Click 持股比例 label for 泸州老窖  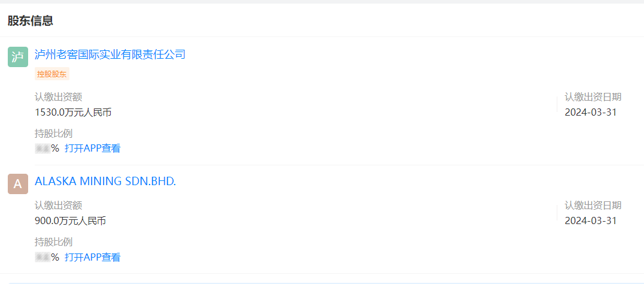point(54,134)
